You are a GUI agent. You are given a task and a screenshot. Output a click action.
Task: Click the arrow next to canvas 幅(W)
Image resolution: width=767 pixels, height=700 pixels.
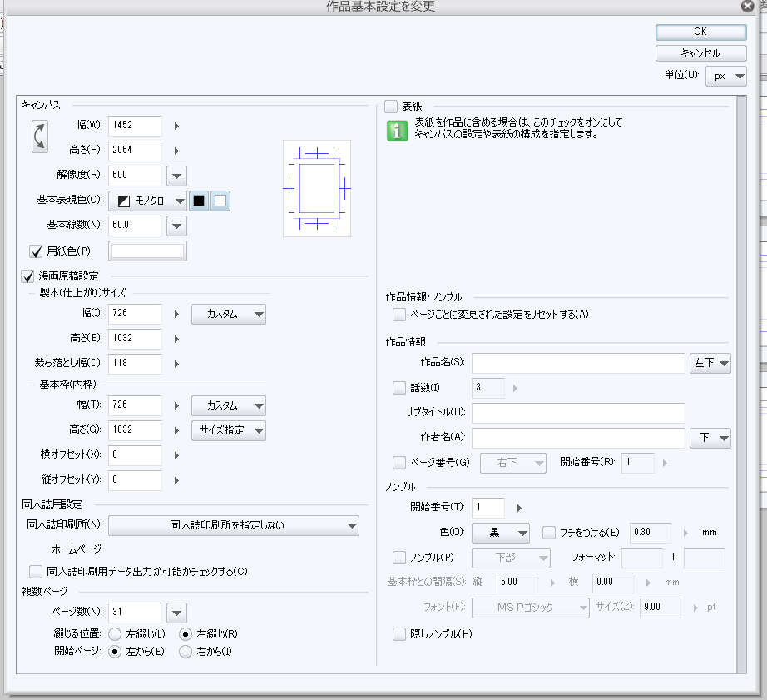pos(176,127)
